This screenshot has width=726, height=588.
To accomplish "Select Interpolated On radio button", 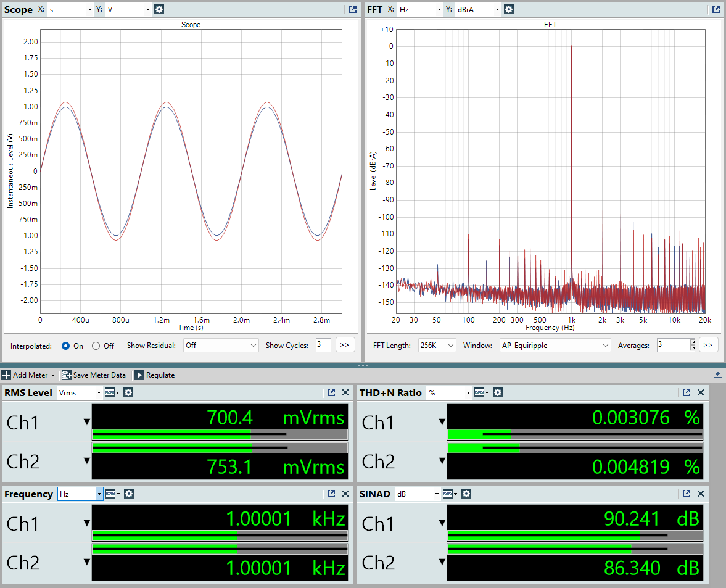I will click(66, 346).
